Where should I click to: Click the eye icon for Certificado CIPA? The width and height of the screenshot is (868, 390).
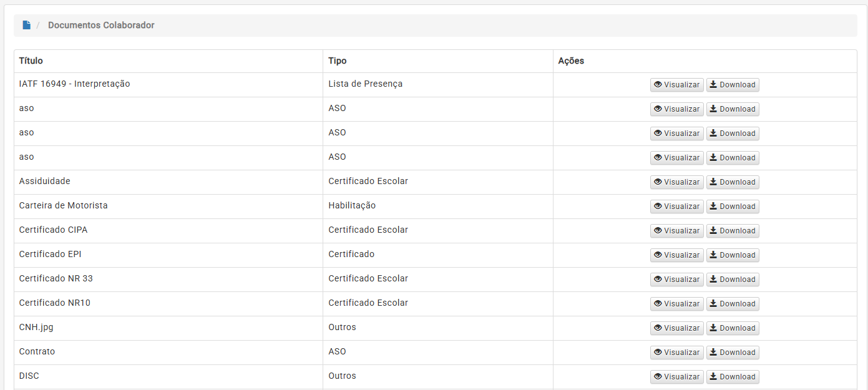click(x=657, y=231)
